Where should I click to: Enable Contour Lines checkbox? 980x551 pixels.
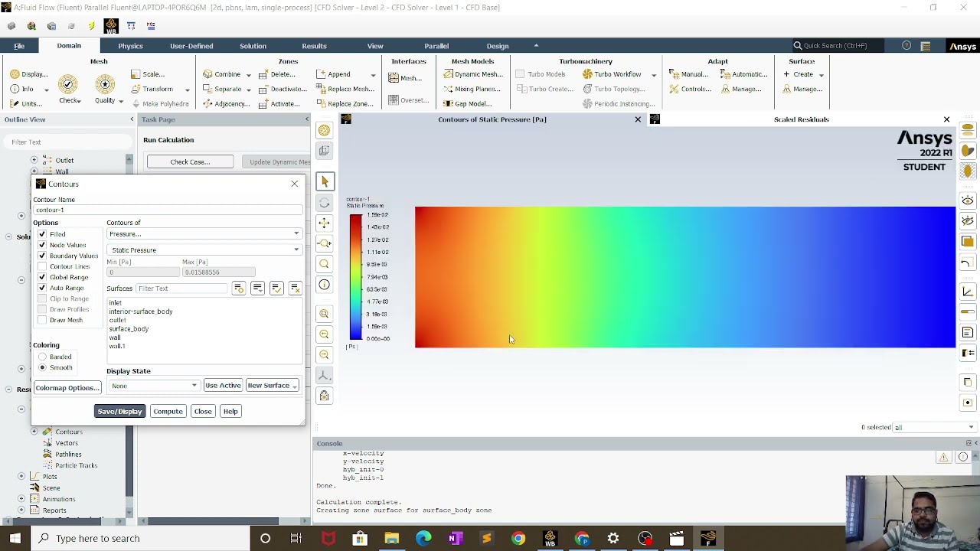click(x=42, y=266)
